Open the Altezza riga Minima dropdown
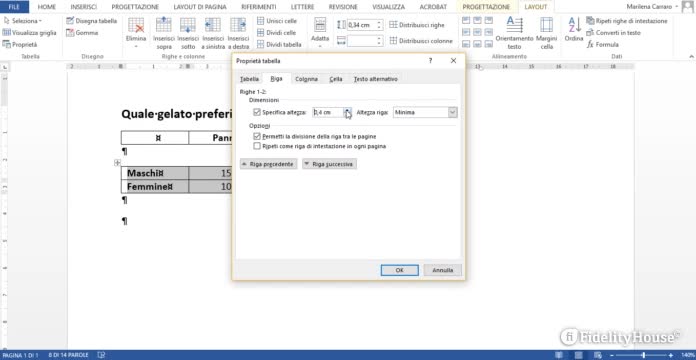This screenshot has width=696, height=360. [x=425, y=112]
